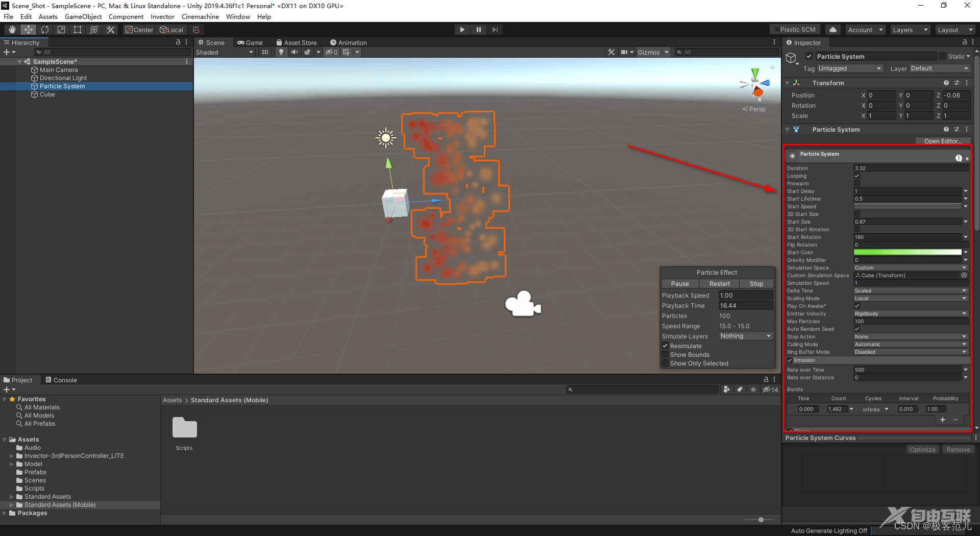Image resolution: width=980 pixels, height=536 pixels.
Task: Uncheck the Looping checkbox
Action: 857,176
